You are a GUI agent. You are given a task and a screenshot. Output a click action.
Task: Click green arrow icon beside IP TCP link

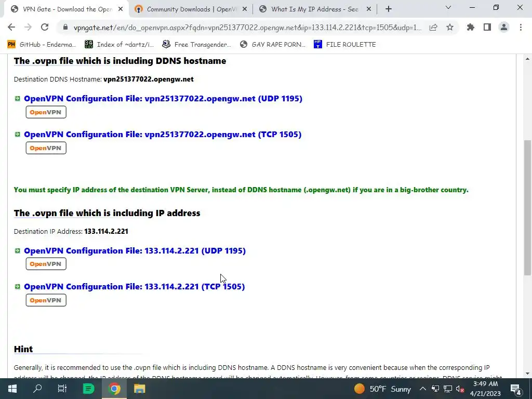18,287
